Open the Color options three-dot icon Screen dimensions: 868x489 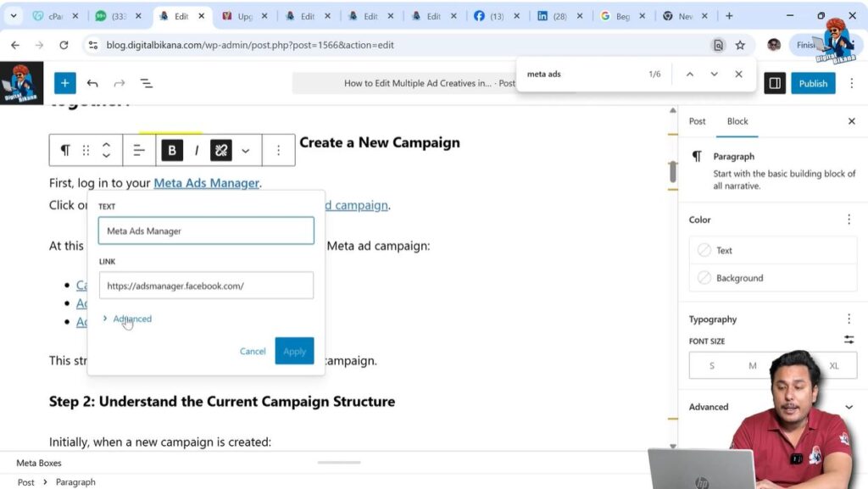[x=849, y=219]
